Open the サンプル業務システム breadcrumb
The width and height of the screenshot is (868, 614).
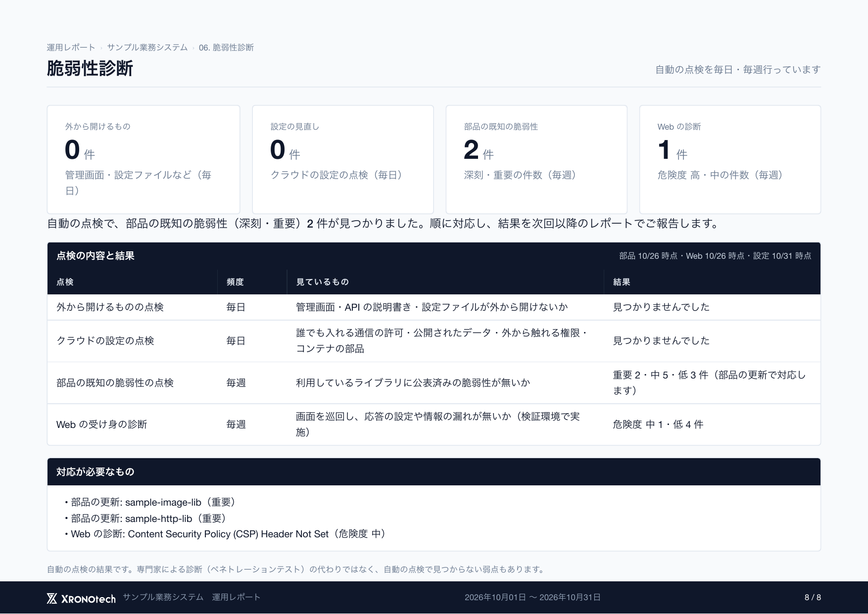pyautogui.click(x=147, y=47)
